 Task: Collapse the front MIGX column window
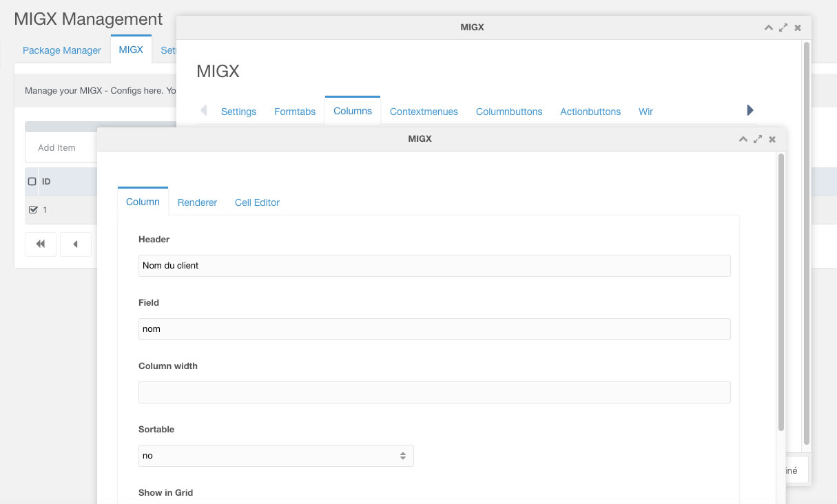[743, 139]
